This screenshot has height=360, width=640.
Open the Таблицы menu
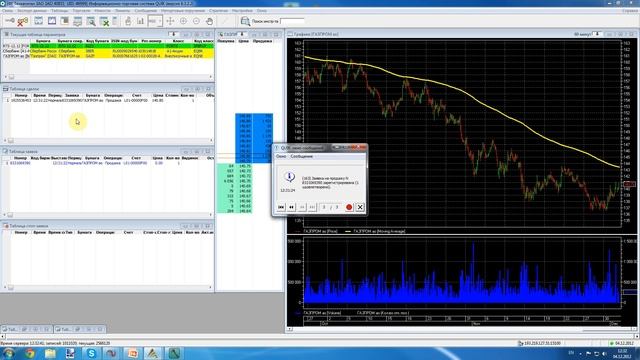(60, 11)
